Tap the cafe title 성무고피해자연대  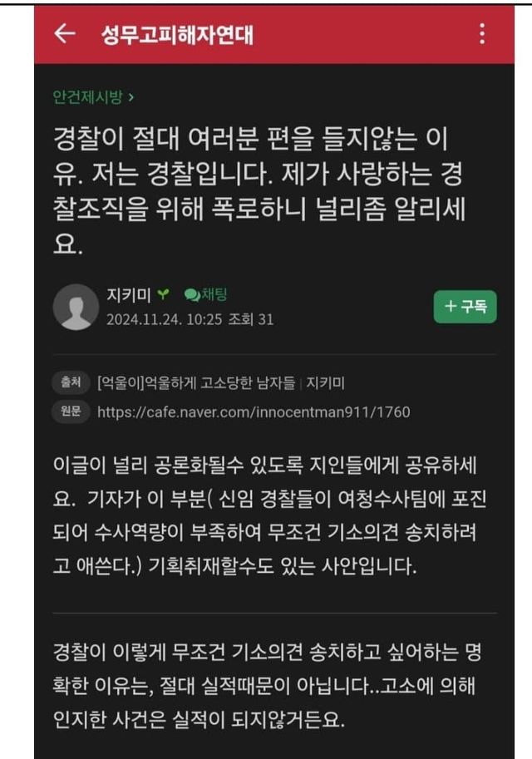coord(177,34)
